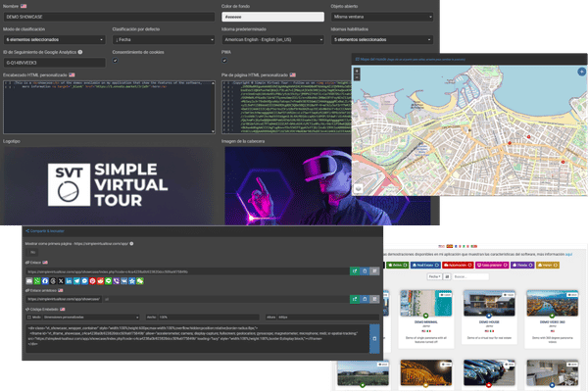Copy the embed code block

click(374, 339)
